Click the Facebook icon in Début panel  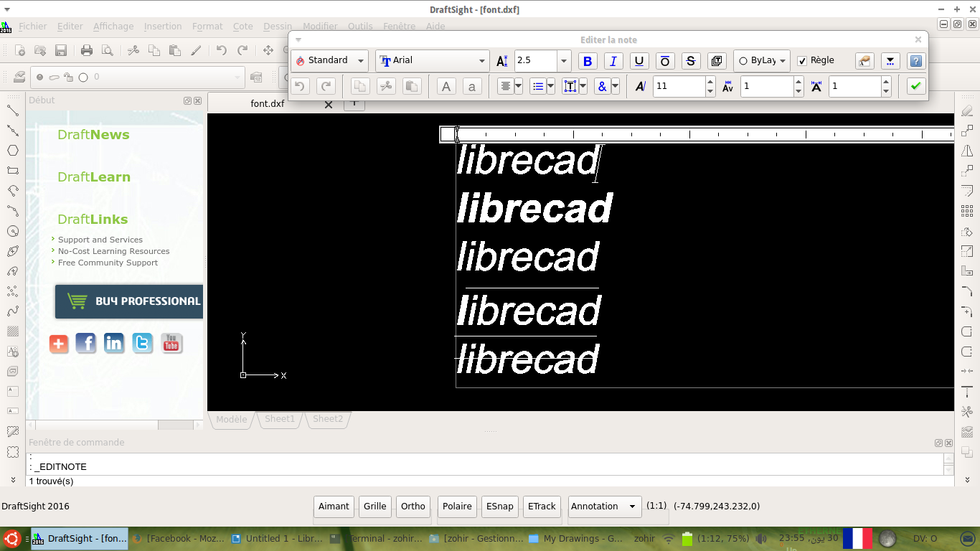[85, 344]
